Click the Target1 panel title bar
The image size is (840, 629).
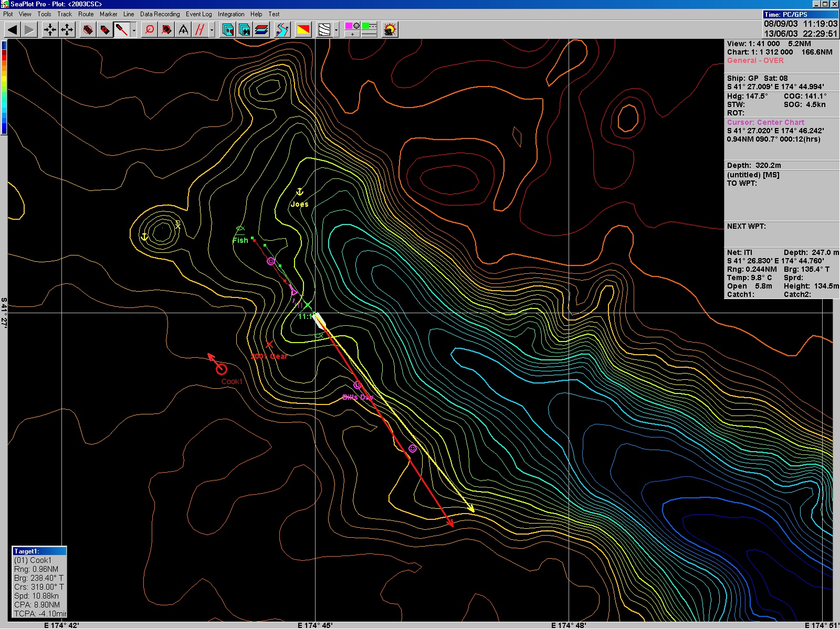pos(39,551)
